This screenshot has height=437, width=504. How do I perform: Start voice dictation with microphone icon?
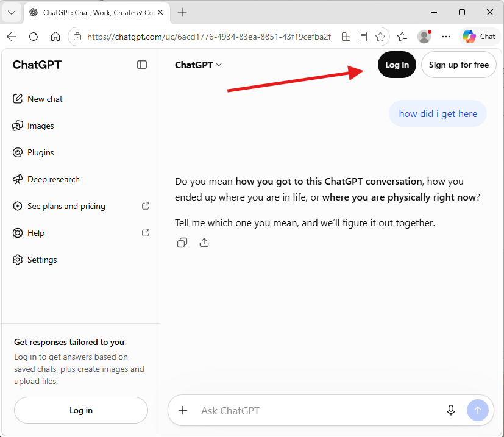451,410
